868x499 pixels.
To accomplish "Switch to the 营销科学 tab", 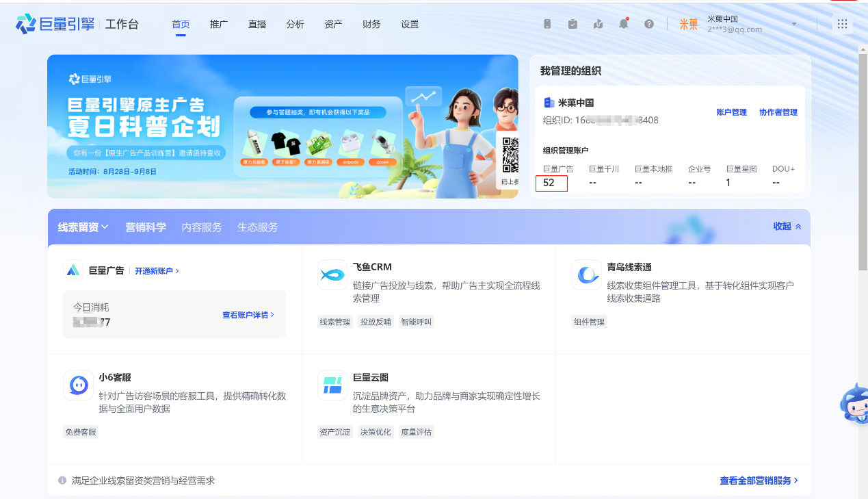I will click(x=146, y=227).
